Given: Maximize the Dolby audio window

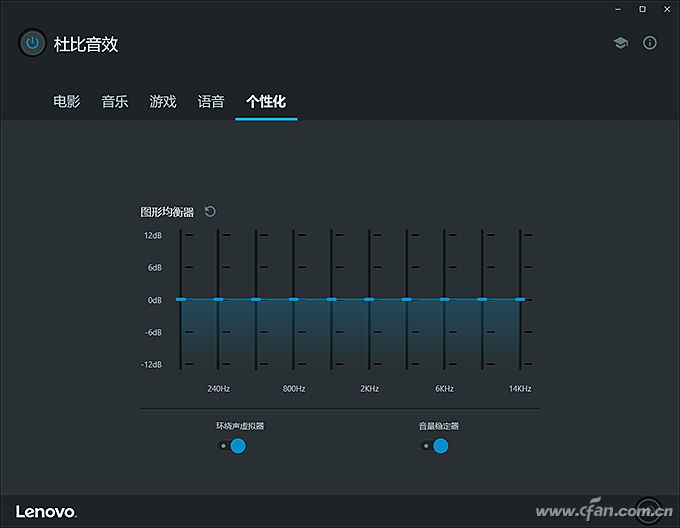Looking at the screenshot, I should pyautogui.click(x=643, y=9).
